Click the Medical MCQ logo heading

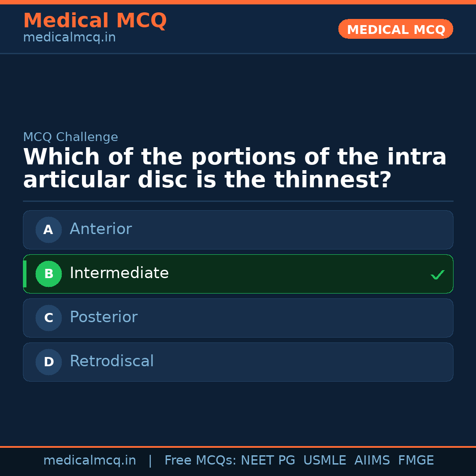tap(95, 20)
